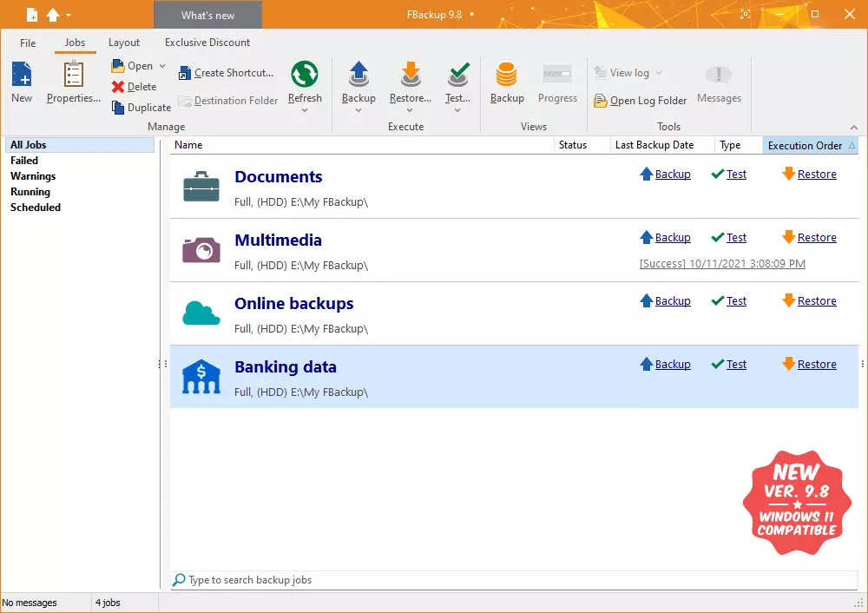The width and height of the screenshot is (868, 613).
Task: Filter jobs by Running
Action: (30, 192)
